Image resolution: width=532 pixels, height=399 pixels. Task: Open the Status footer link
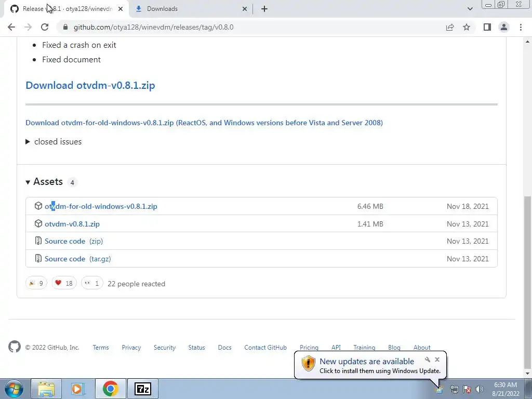click(x=197, y=348)
